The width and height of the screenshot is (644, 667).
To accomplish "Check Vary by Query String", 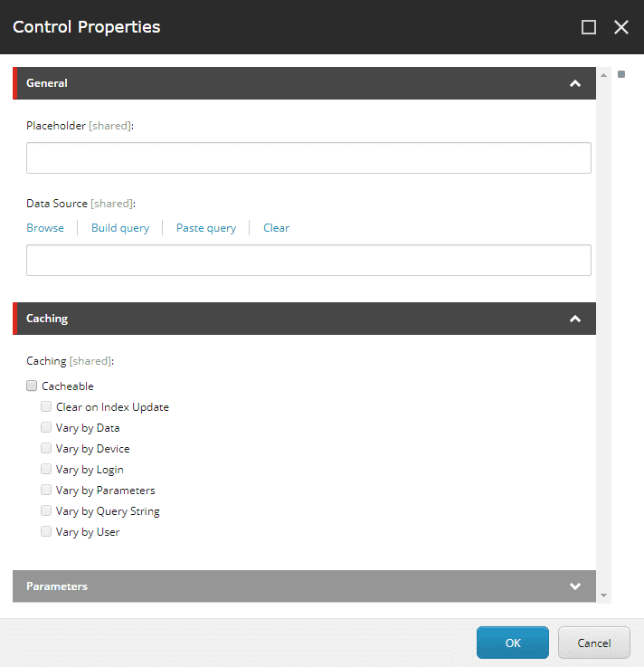I will tap(46, 510).
